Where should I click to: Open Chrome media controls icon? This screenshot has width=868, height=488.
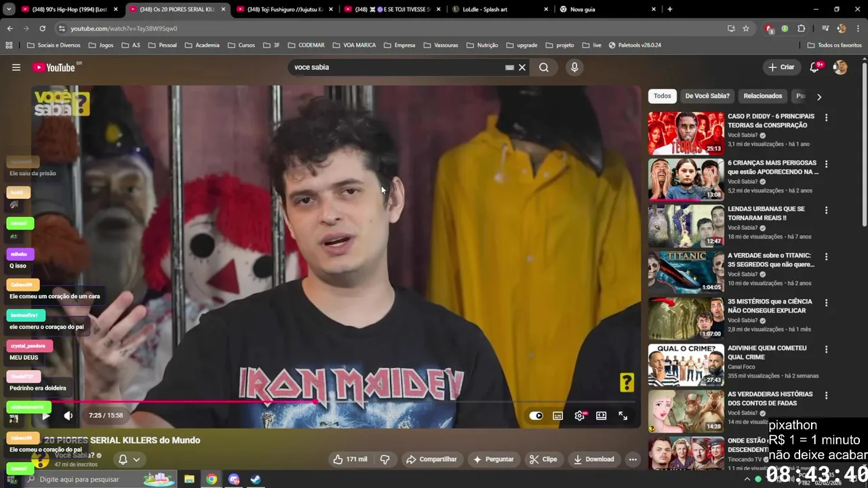[x=825, y=28]
